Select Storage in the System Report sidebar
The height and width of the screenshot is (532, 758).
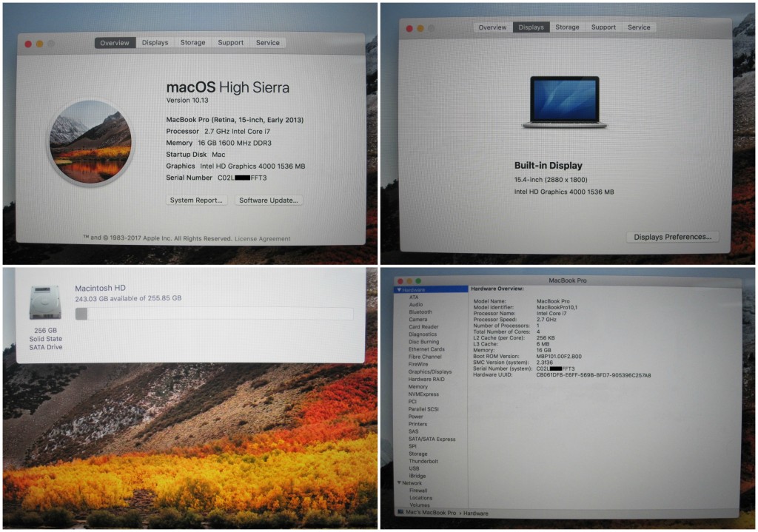418,454
